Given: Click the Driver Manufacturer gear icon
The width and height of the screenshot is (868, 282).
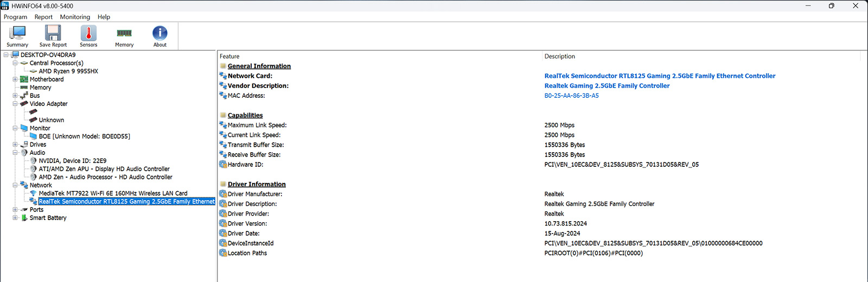Looking at the screenshot, I should (x=223, y=194).
